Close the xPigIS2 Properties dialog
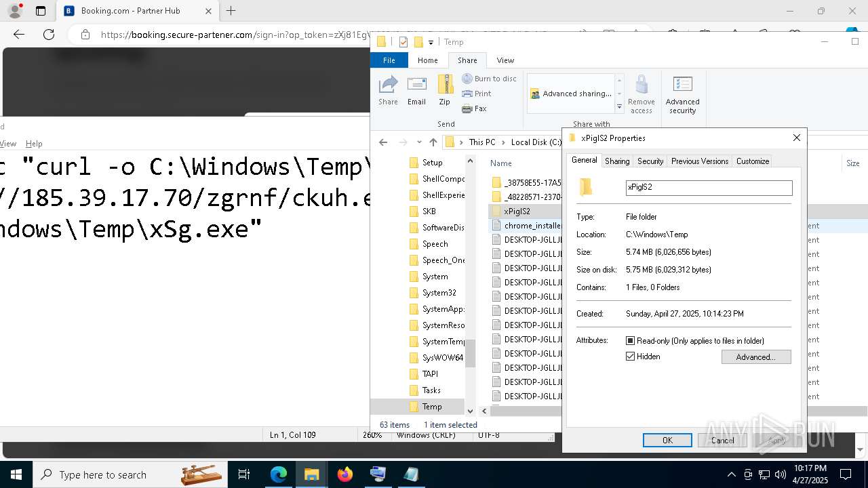This screenshot has height=488, width=868. [797, 138]
